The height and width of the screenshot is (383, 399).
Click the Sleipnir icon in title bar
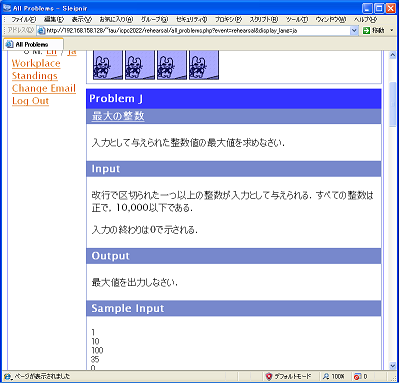(x=7, y=8)
